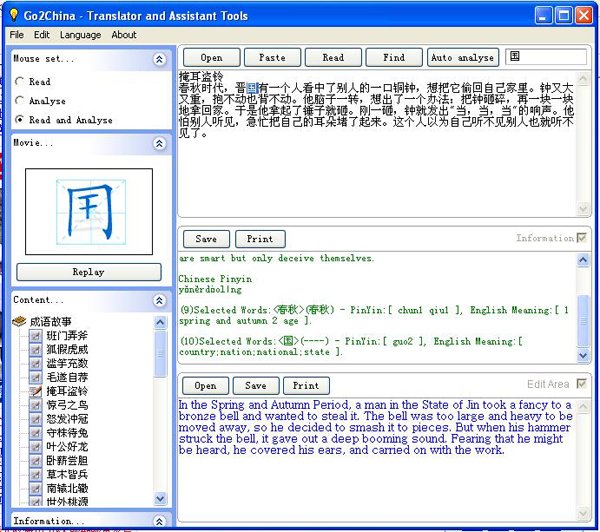Click information panel scroll up arrow

583,260
